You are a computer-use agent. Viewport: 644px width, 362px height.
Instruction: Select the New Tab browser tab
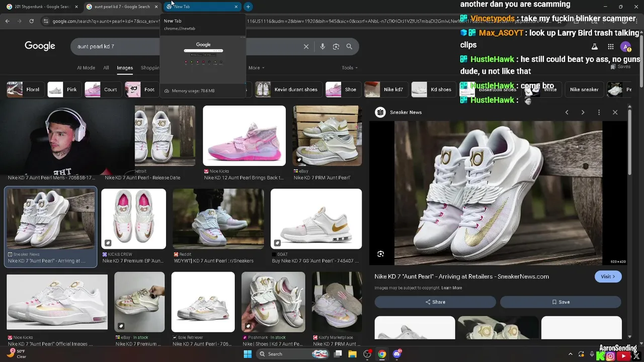coord(202,7)
